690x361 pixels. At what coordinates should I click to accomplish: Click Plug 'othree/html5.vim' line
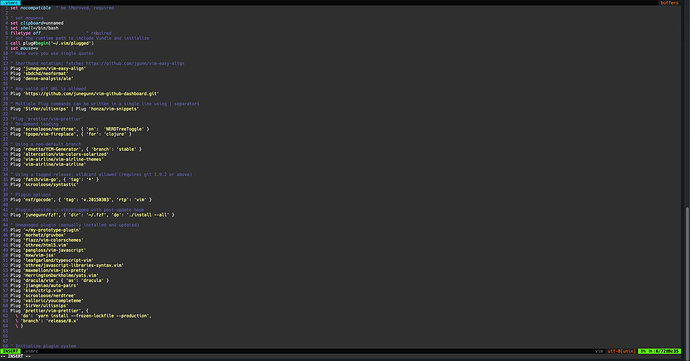[x=39, y=245]
